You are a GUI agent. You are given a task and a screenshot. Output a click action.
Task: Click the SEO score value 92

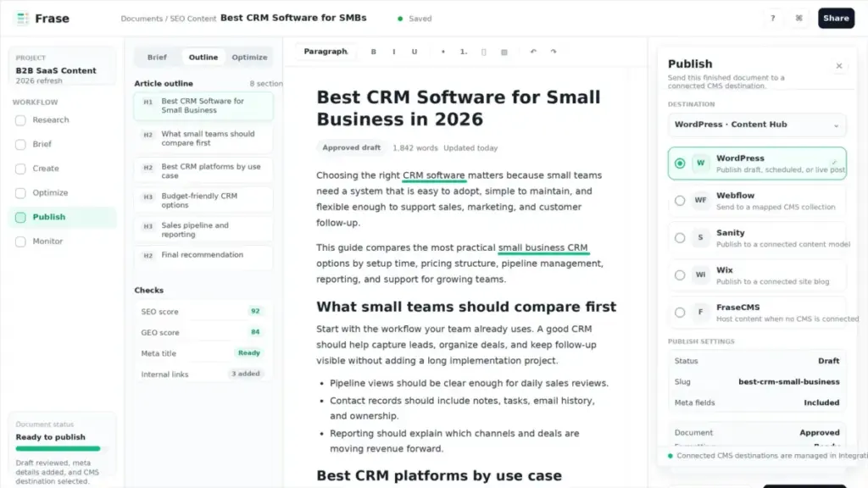point(255,312)
